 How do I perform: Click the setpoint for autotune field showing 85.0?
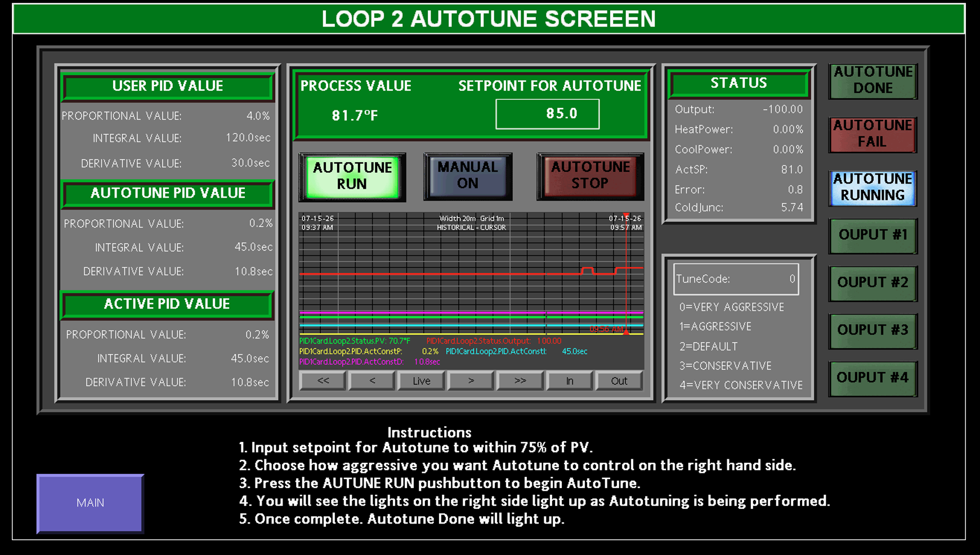pos(547,114)
